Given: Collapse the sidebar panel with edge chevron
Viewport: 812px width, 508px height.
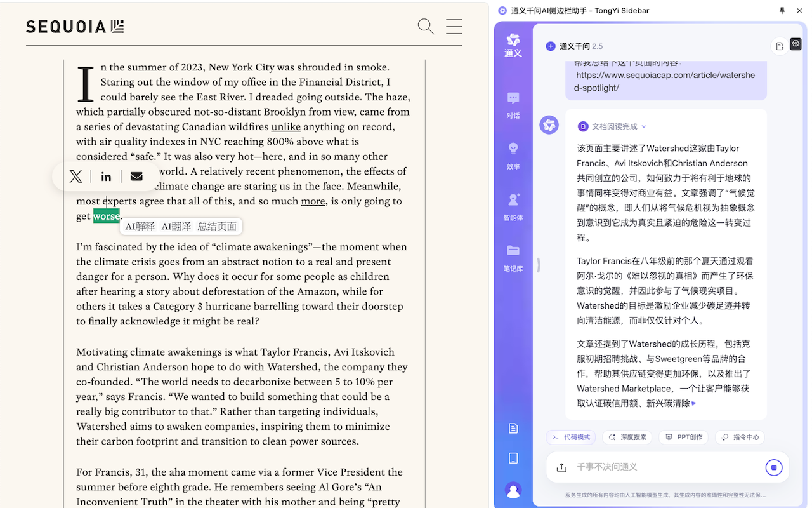Looking at the screenshot, I should (539, 266).
